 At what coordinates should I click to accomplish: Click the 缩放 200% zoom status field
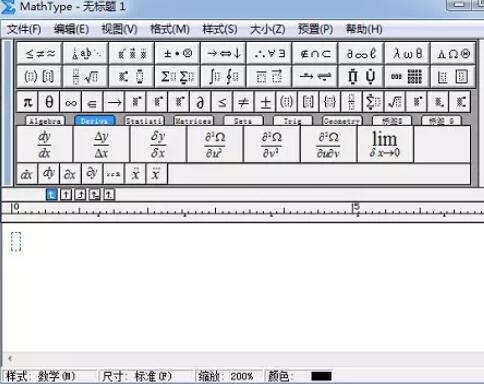pyautogui.click(x=228, y=376)
